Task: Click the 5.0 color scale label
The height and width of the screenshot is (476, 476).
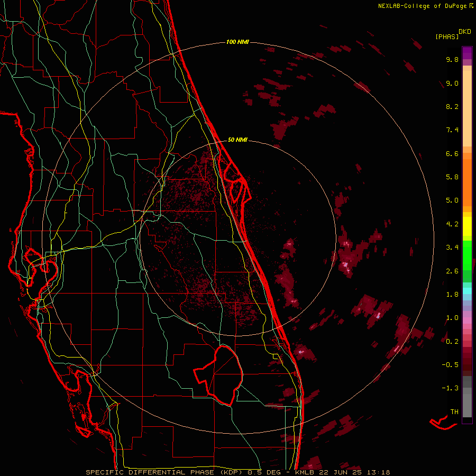Action: pos(452,200)
